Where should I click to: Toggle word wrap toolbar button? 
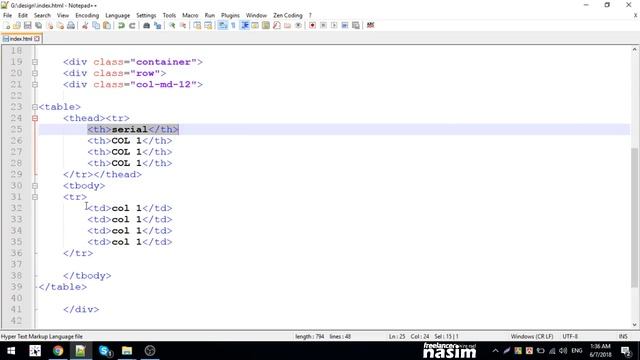[x=222, y=25]
